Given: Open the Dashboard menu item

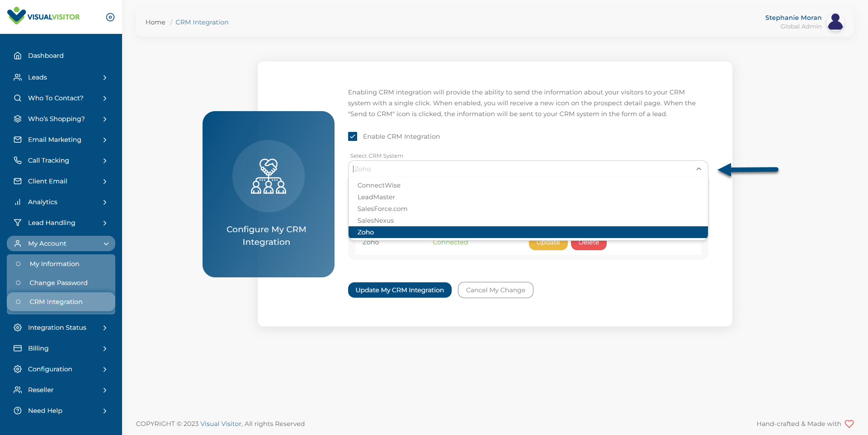Looking at the screenshot, I should point(61,56).
